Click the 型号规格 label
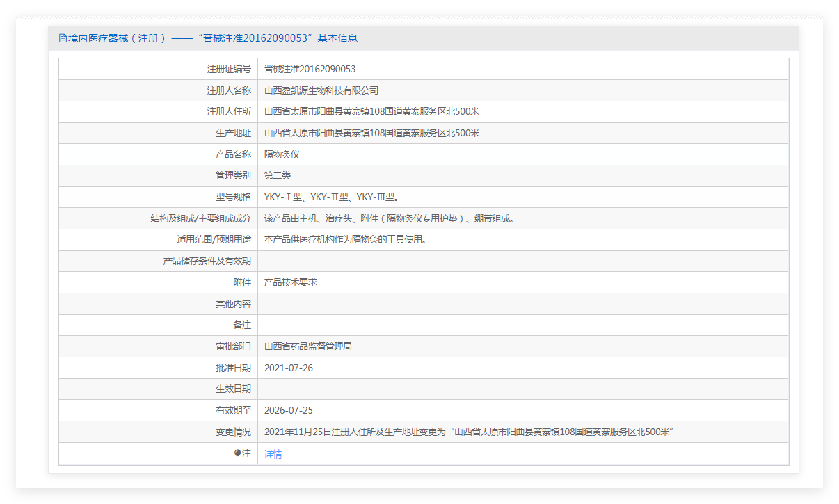Image resolution: width=839 pixels, height=504 pixels. [x=234, y=197]
